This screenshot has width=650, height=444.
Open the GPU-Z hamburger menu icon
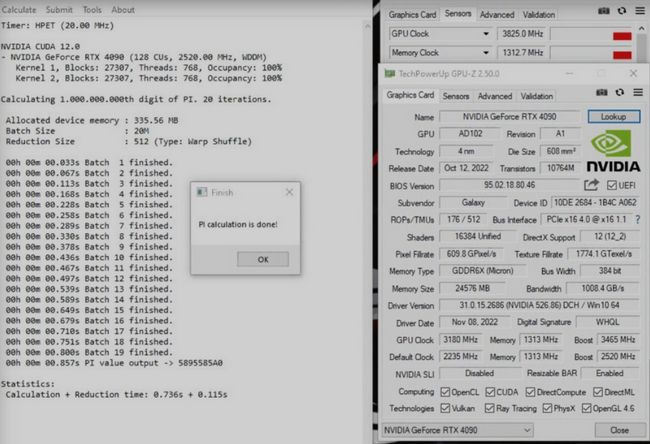point(638,92)
